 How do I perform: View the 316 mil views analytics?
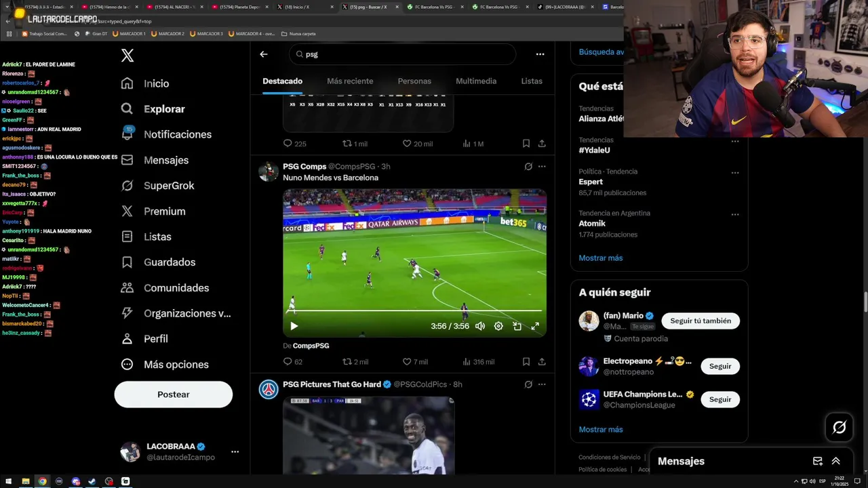pos(478,362)
